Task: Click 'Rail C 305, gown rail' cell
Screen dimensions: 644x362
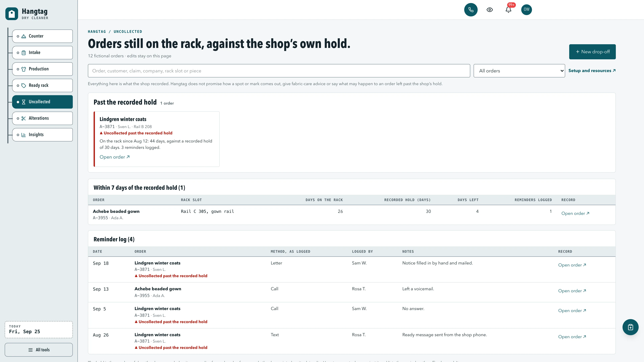Action: 207,212
